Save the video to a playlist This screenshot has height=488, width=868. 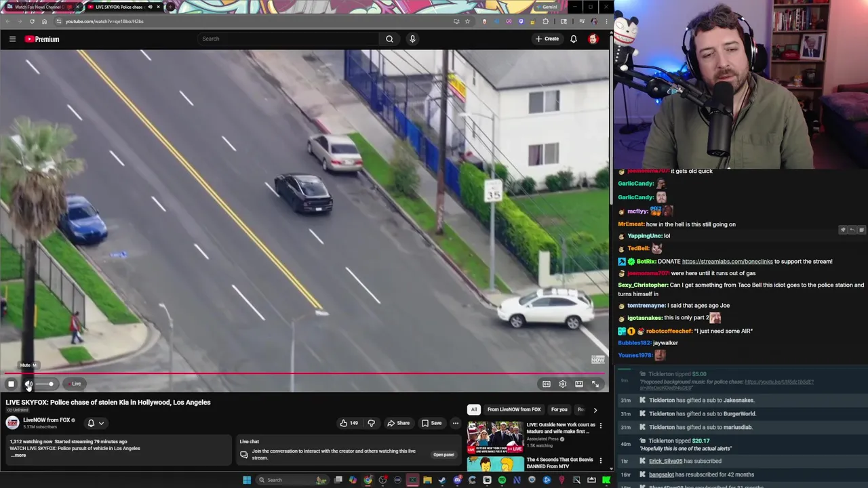tap(431, 423)
